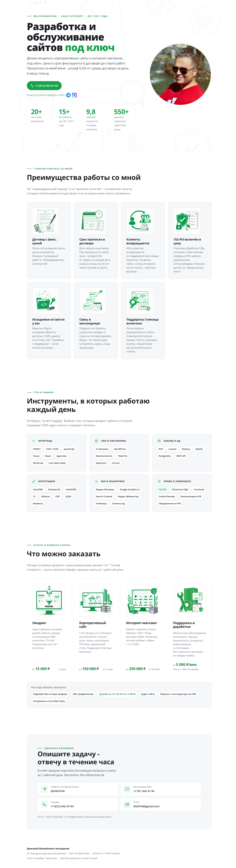Click the "PostgreSQL" tag
This screenshot has height=868, width=236.
[x=165, y=456]
